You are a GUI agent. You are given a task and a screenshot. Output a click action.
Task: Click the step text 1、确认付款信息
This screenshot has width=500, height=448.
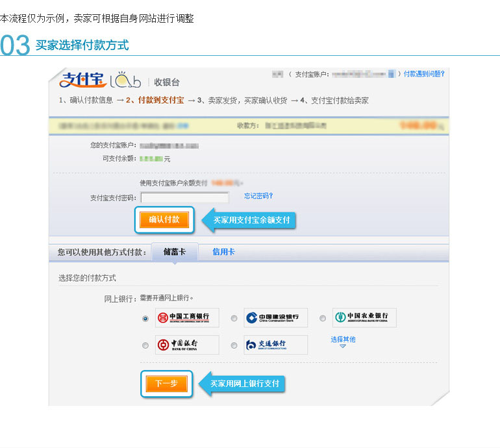click(86, 101)
